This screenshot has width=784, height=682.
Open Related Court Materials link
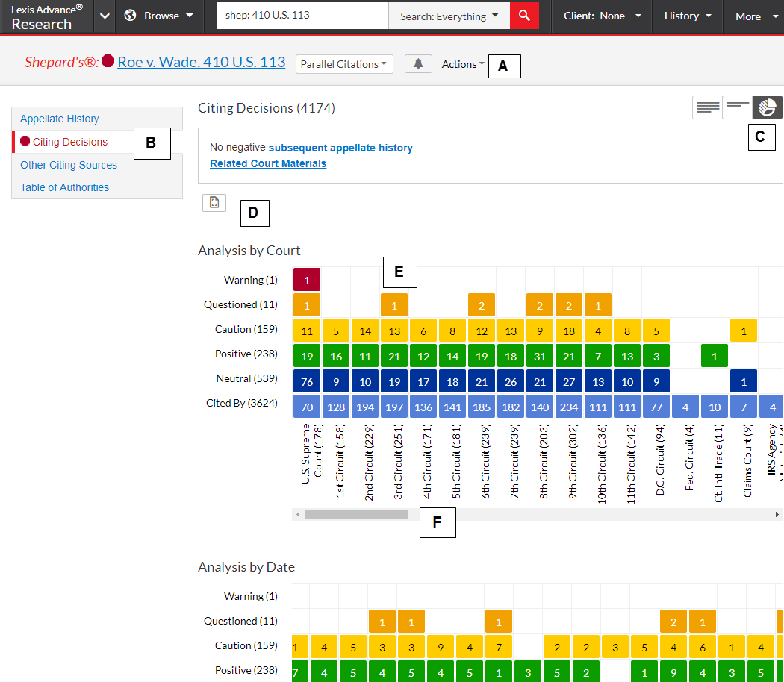pyautogui.click(x=268, y=163)
